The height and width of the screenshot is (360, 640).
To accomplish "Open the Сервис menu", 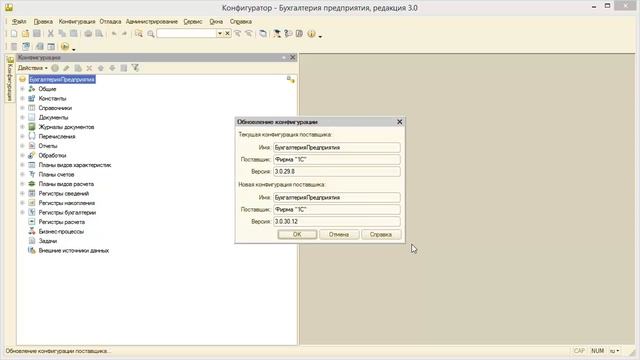I will [193, 22].
